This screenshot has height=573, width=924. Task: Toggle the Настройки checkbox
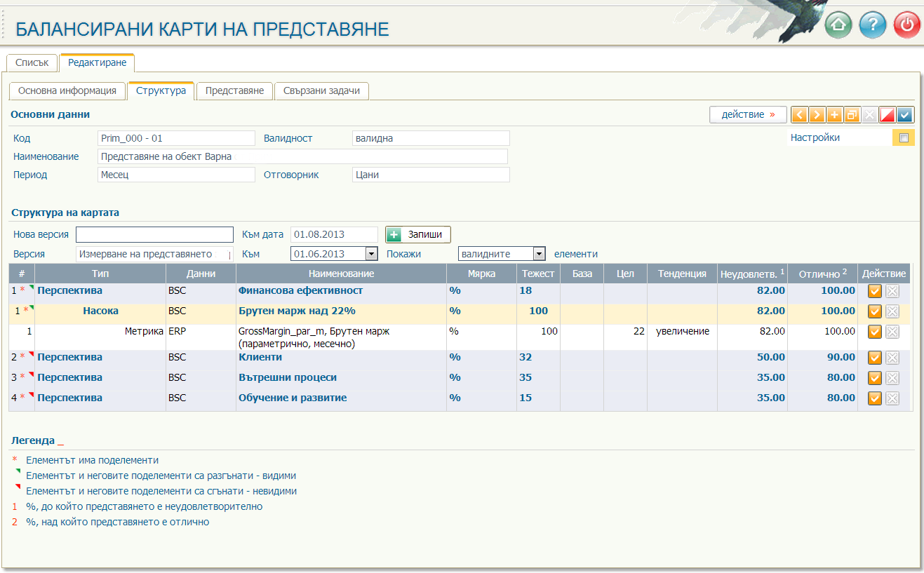tap(904, 137)
